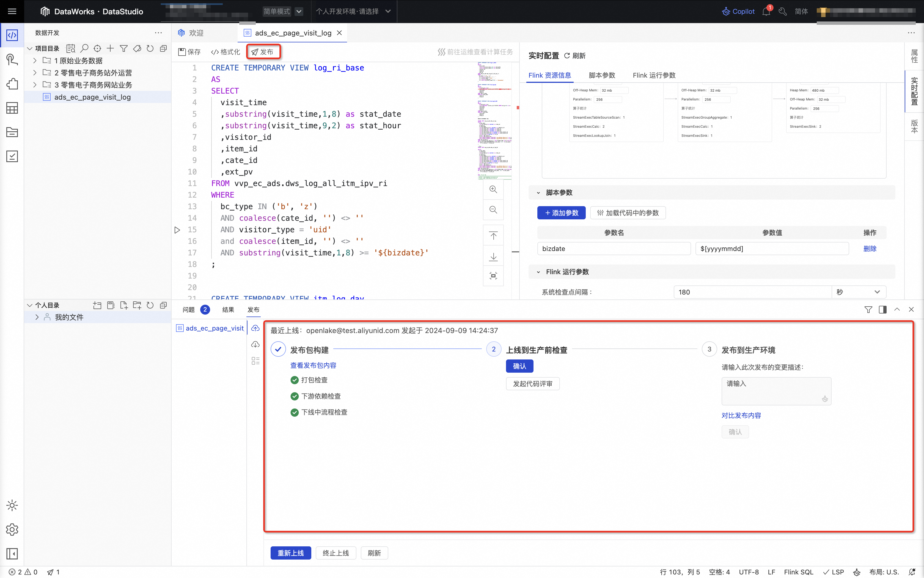Zoom out on the code minimap
Image resolution: width=924 pixels, height=578 pixels.
click(x=493, y=210)
